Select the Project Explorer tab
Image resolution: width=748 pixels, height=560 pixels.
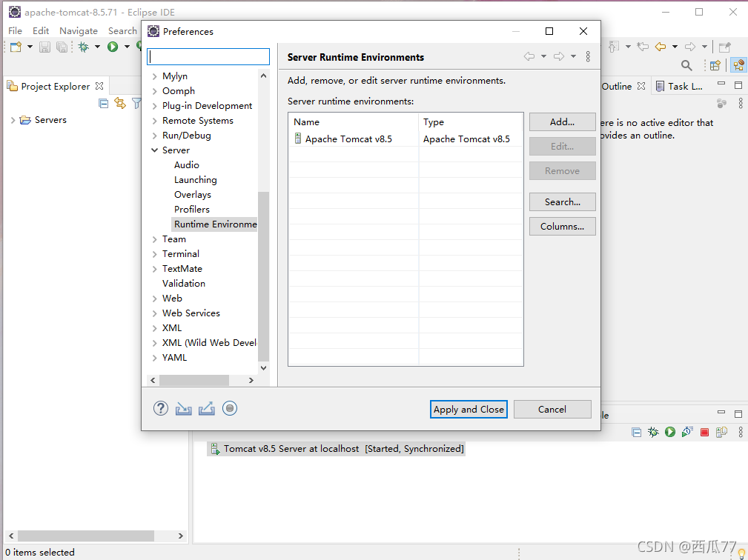[x=56, y=86]
